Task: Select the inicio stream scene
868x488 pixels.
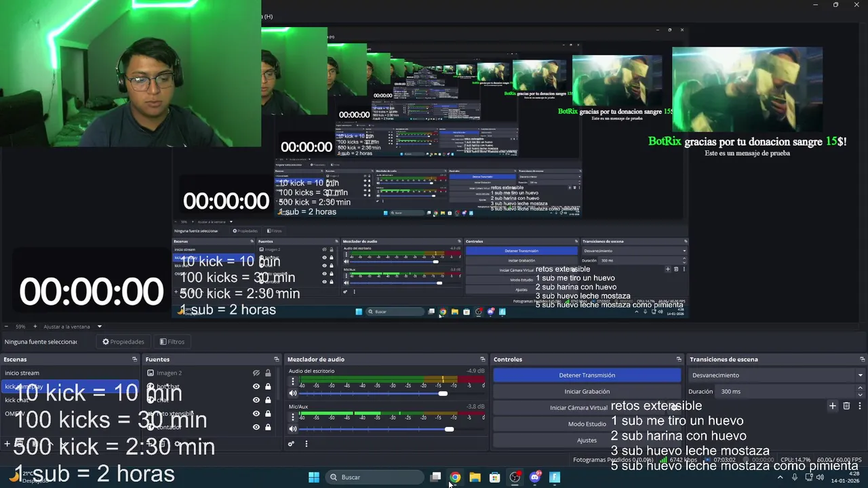Action: [x=70, y=373]
